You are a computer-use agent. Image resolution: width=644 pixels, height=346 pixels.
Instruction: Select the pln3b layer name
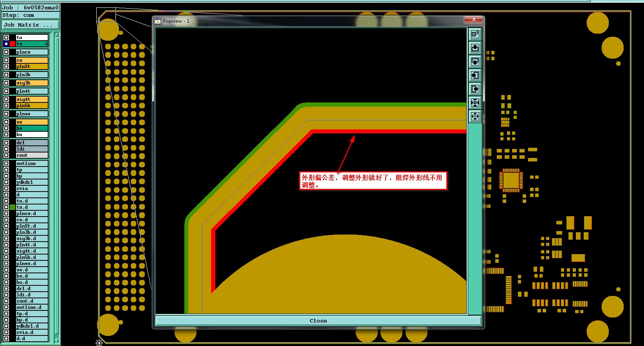(32, 75)
